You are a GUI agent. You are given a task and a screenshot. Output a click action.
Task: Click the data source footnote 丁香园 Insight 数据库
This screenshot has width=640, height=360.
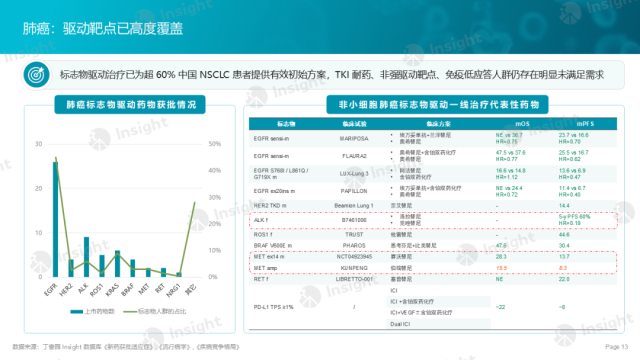[125, 347]
